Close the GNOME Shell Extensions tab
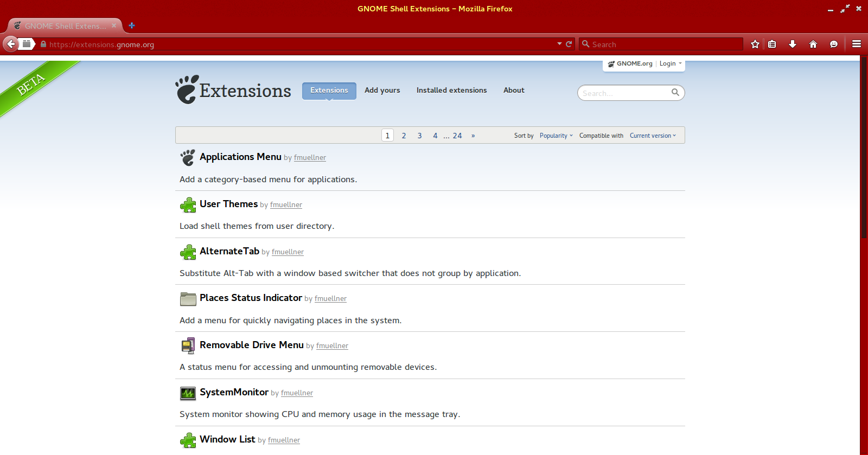868x455 pixels. click(x=114, y=25)
